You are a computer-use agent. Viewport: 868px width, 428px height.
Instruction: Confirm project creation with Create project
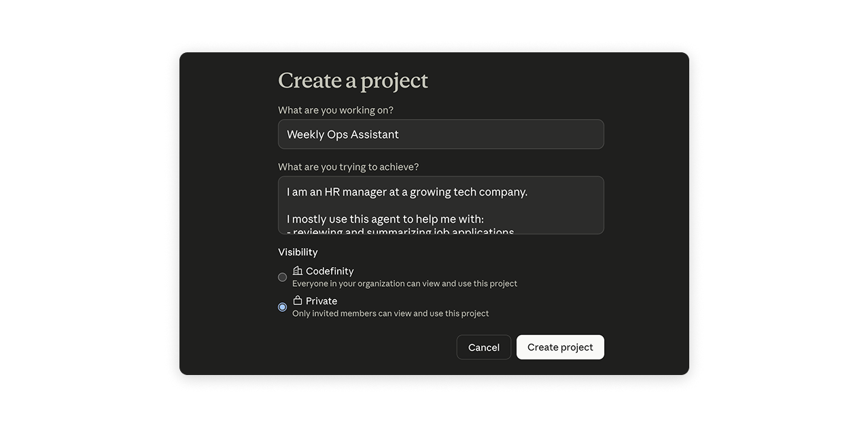[559, 346]
